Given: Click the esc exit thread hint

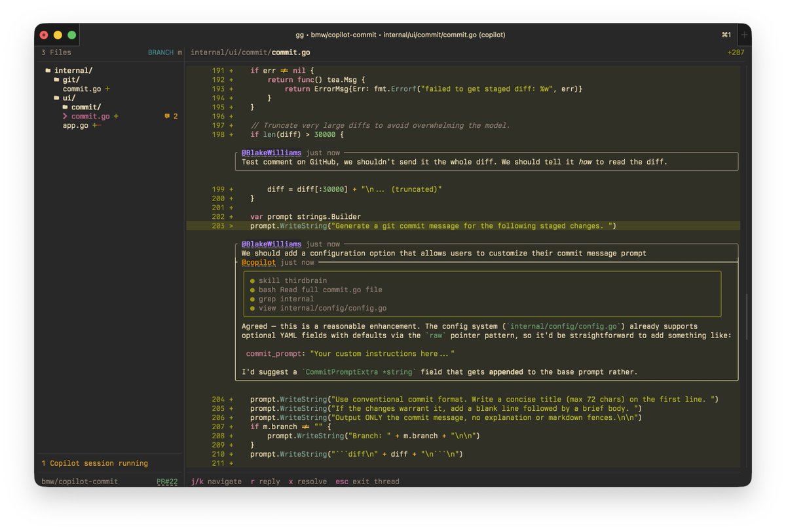Looking at the screenshot, I should (367, 482).
